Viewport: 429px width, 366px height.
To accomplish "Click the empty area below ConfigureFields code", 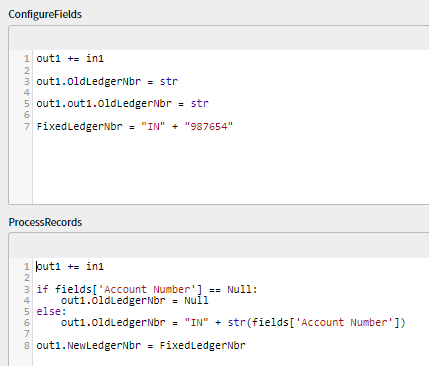I will [x=230, y=168].
